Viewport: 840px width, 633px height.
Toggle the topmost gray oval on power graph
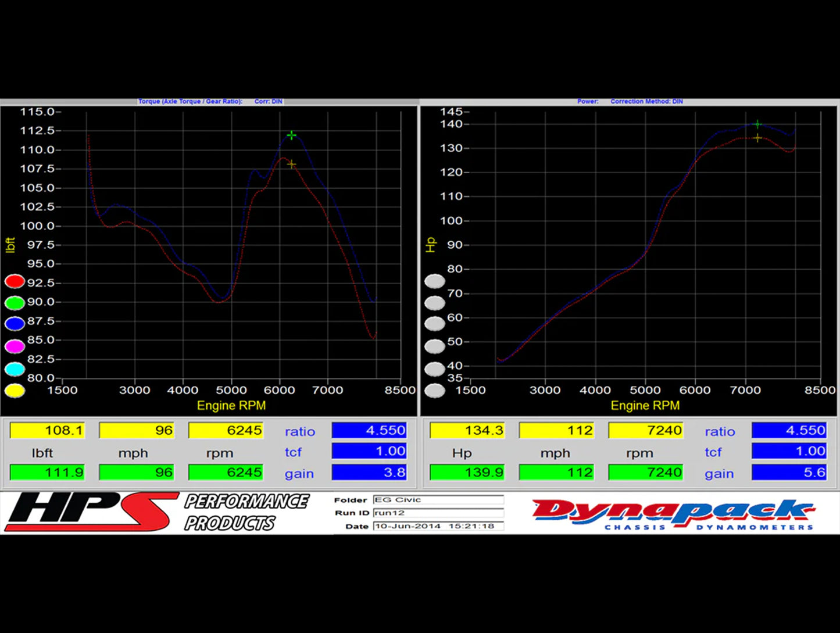point(434,282)
